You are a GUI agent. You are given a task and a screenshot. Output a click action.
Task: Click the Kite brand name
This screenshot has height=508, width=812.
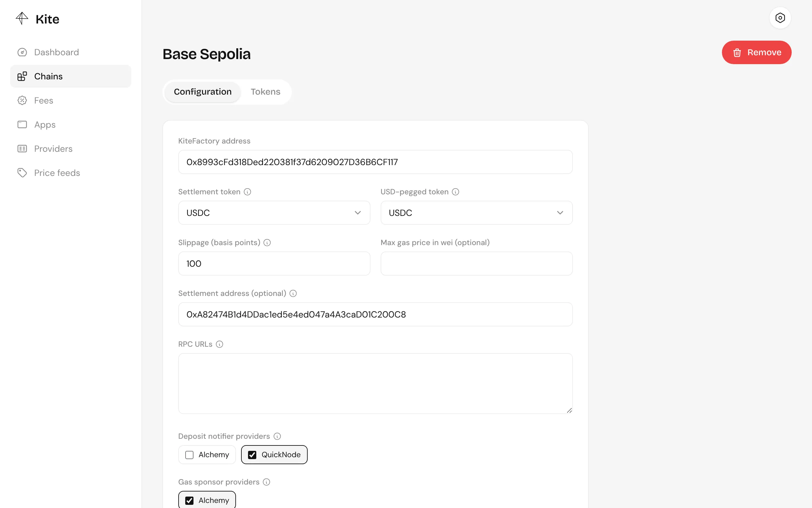click(x=47, y=19)
